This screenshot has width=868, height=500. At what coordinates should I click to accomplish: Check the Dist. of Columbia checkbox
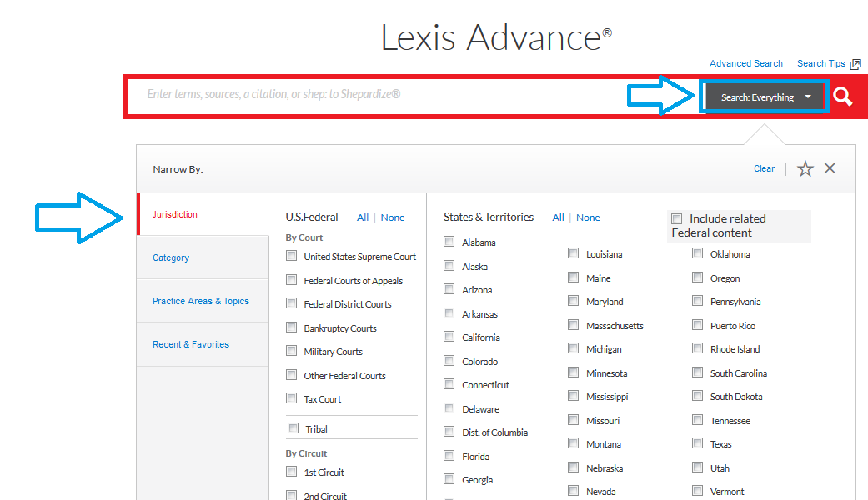(449, 432)
